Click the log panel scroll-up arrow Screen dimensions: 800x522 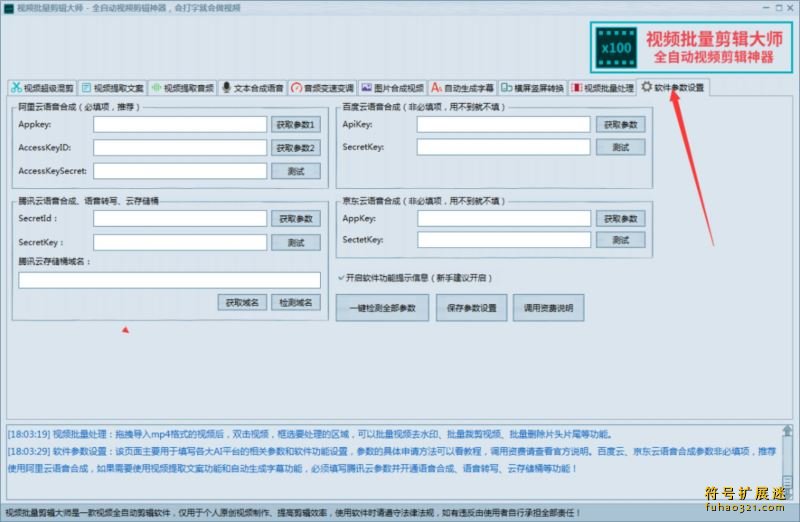click(x=787, y=431)
